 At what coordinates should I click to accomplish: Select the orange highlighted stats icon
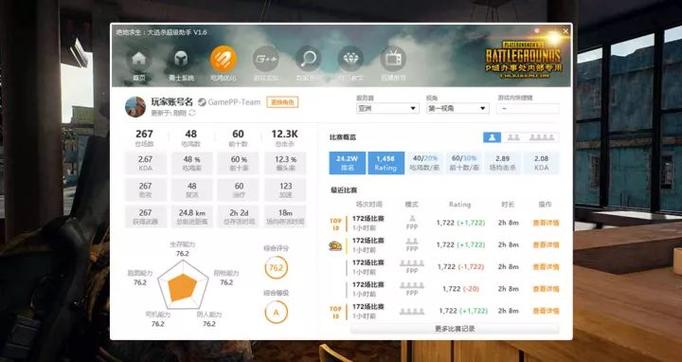point(223,59)
